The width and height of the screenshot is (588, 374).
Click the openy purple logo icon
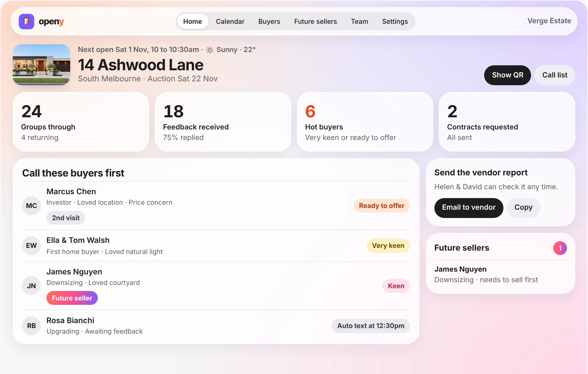27,21
